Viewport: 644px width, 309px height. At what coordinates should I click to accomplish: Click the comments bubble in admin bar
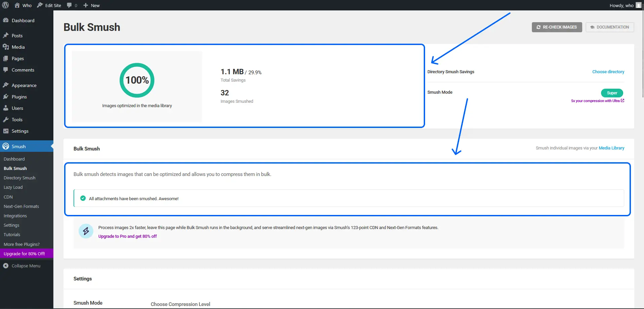pos(72,5)
